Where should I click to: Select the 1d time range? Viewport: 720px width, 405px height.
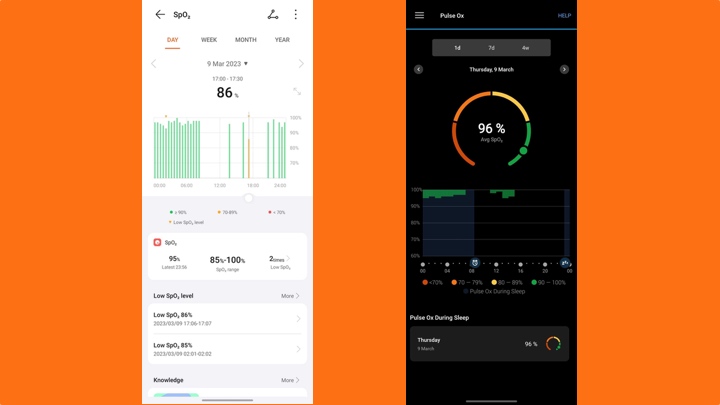coord(457,48)
